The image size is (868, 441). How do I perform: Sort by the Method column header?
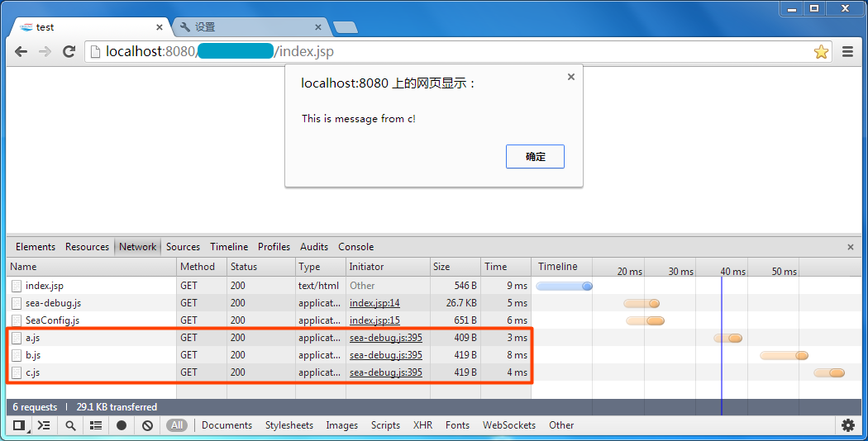[x=202, y=267]
